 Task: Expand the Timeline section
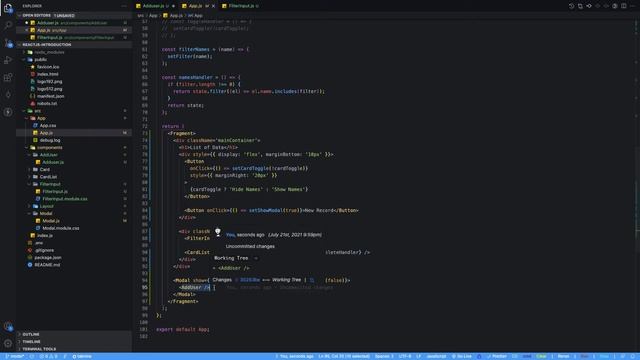coord(74,342)
